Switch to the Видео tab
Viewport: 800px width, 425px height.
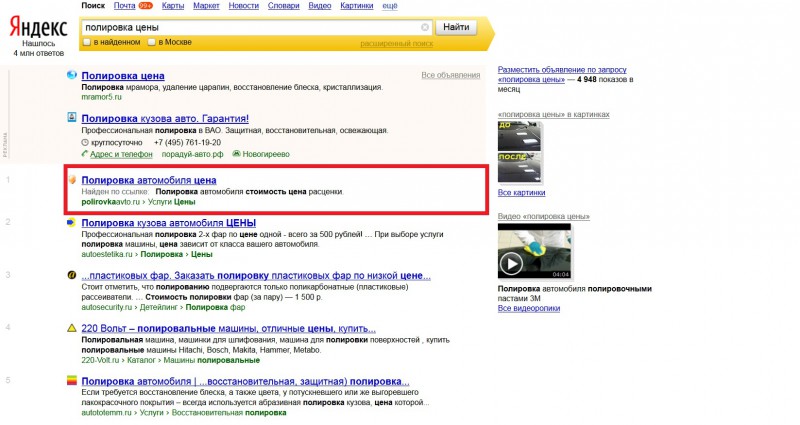[320, 6]
